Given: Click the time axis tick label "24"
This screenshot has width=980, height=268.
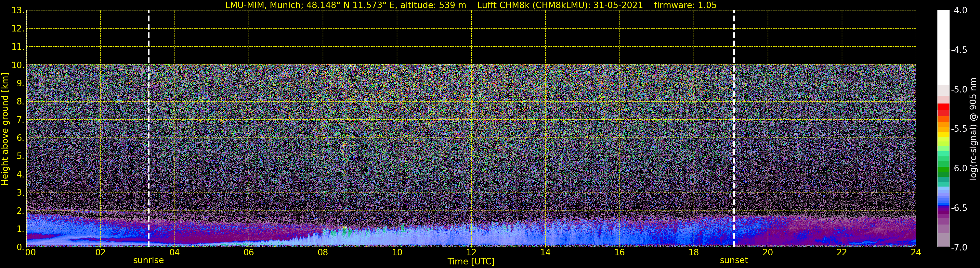Looking at the screenshot, I should 916,252.
